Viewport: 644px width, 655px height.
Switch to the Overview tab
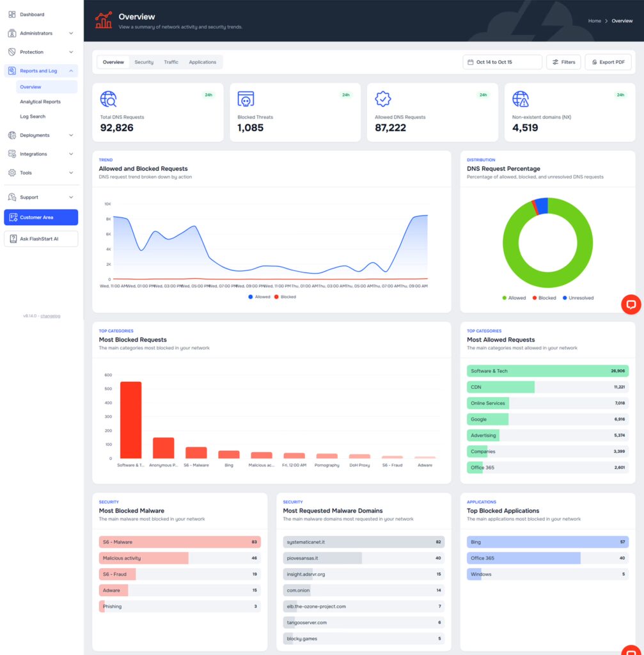tap(113, 62)
